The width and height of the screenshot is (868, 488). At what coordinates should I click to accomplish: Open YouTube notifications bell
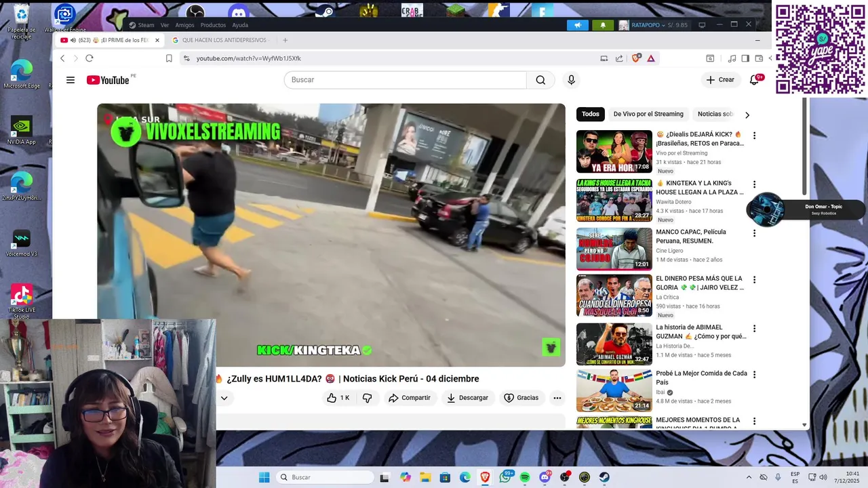pyautogui.click(x=754, y=80)
